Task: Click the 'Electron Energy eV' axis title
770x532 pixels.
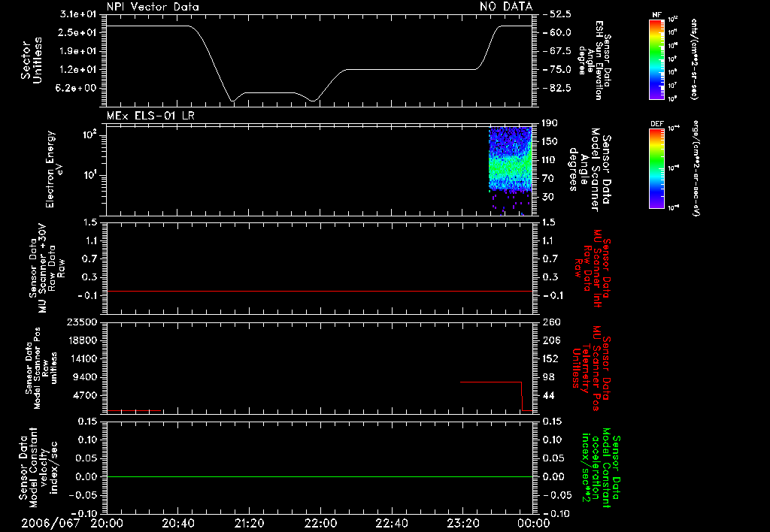Action: point(54,169)
